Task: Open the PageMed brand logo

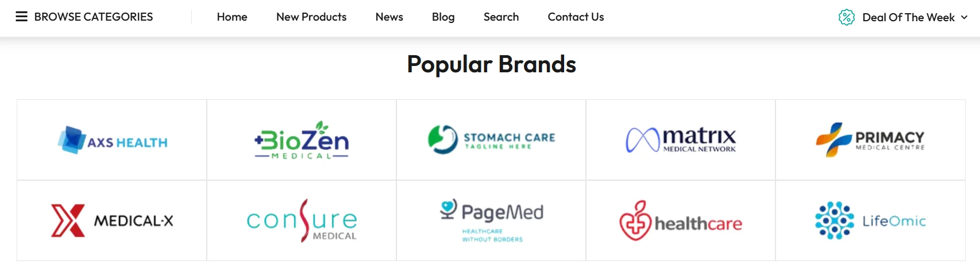Action: (x=491, y=220)
